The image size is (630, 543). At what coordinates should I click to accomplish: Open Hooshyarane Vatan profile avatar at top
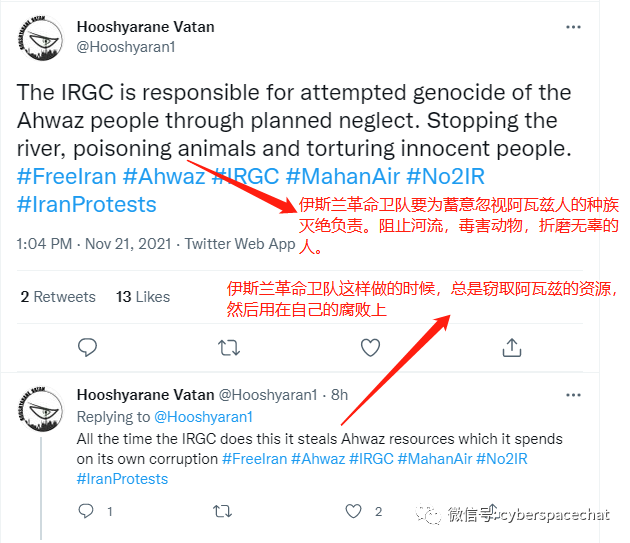pos(41,39)
